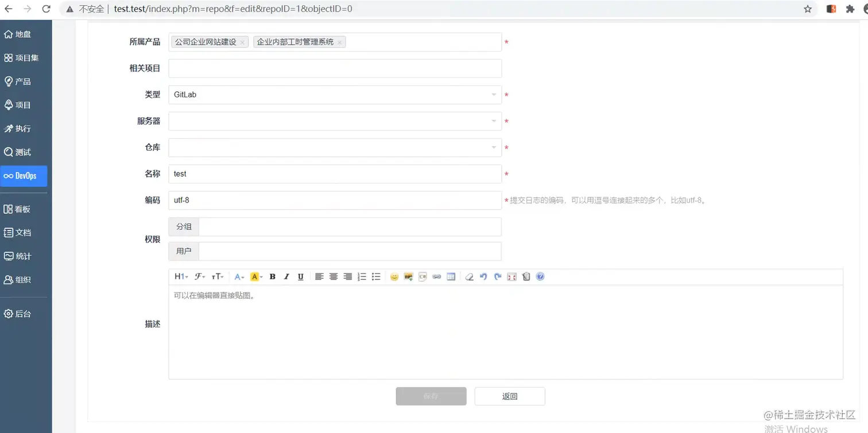Screen dimensions: 868x433
Task: Align text left in editor
Action: click(x=319, y=276)
